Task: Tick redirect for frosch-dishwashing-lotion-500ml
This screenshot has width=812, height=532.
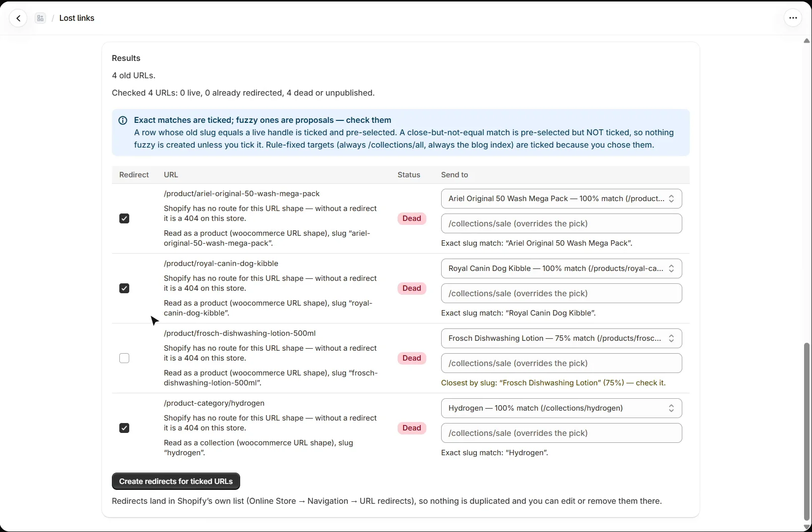Action: 124,358
